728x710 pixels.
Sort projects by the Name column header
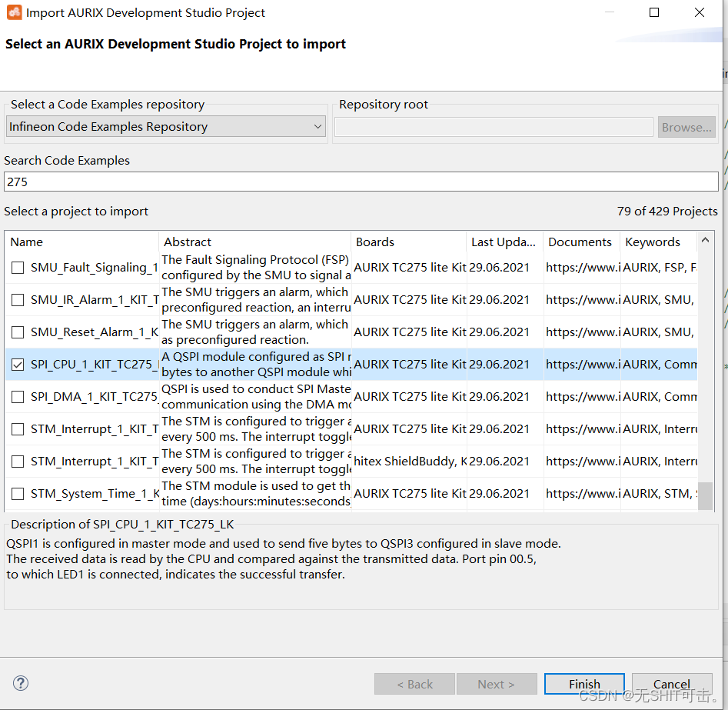pyautogui.click(x=81, y=242)
